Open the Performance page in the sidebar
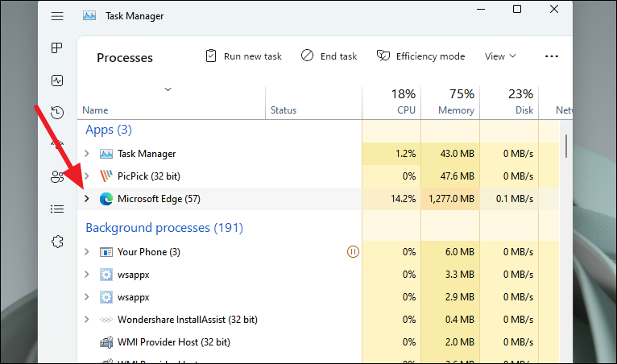The height and width of the screenshot is (364, 617). [56, 81]
